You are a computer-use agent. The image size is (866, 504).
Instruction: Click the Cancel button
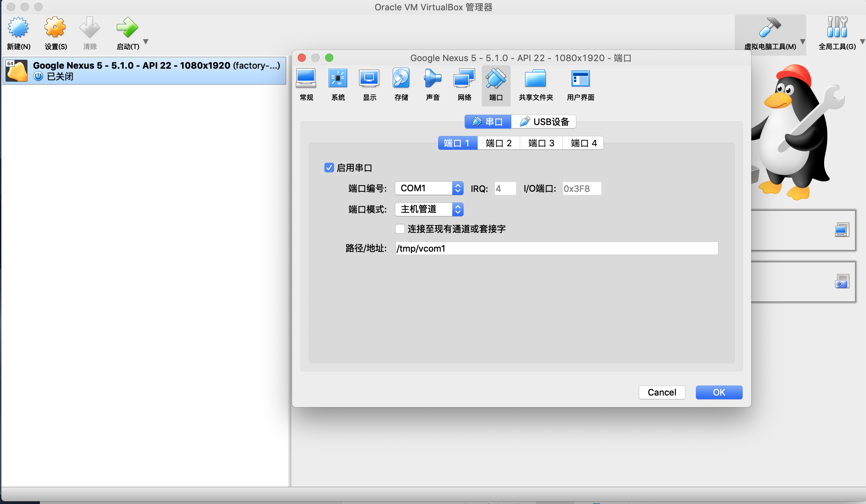point(662,392)
